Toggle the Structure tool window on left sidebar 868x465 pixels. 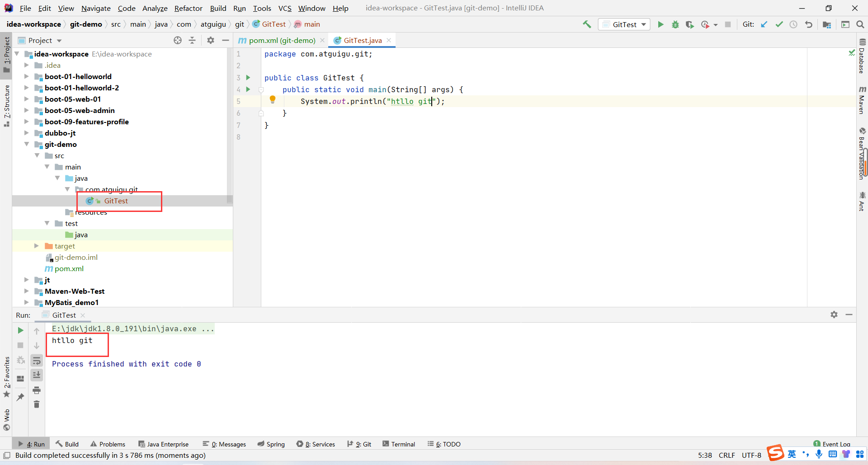click(x=6, y=106)
